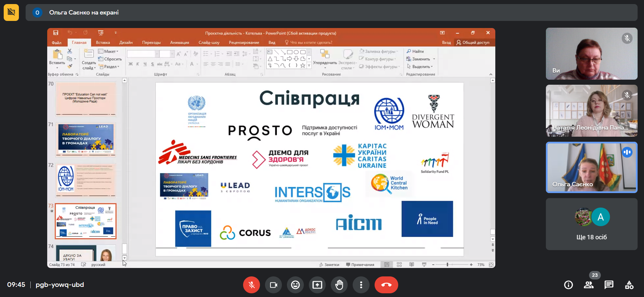The height and width of the screenshot is (297, 644).
Task: Open the font name combo box
Action: (x=143, y=54)
